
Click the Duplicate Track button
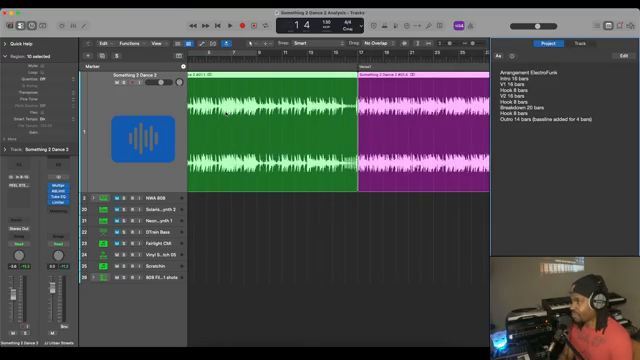tap(102, 56)
